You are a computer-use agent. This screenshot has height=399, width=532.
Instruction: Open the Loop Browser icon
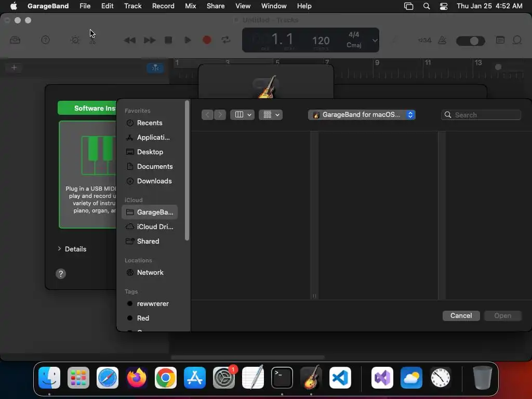tap(517, 40)
